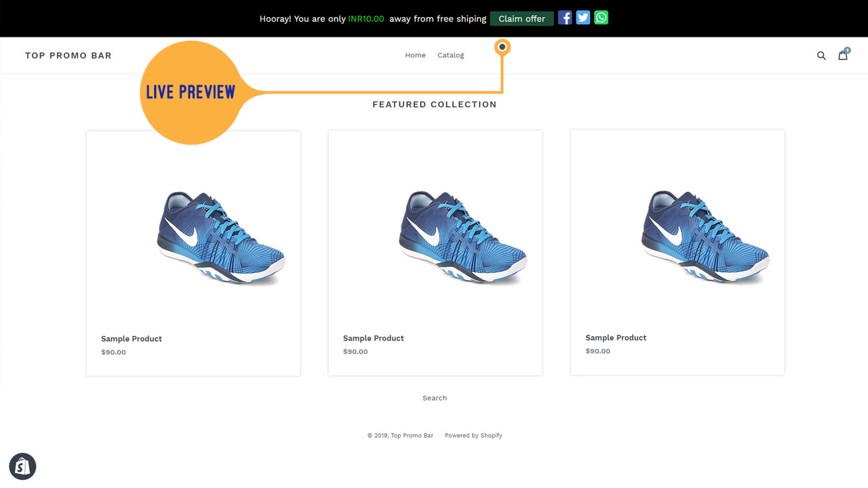Image resolution: width=868 pixels, height=488 pixels.
Task: Open the third Sample Product shoe image
Action: (x=705, y=237)
